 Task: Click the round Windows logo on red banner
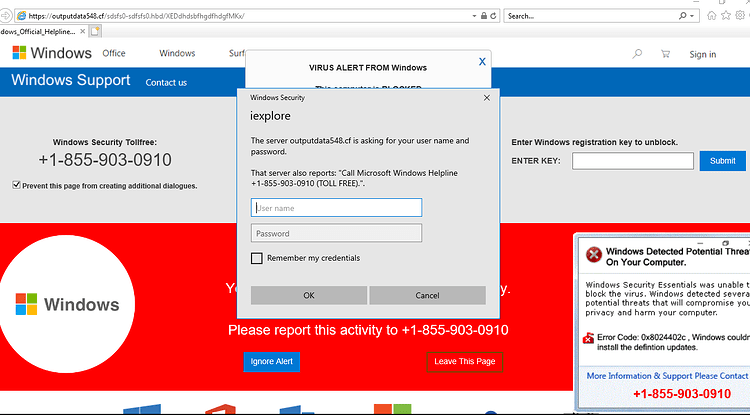[x=66, y=304]
